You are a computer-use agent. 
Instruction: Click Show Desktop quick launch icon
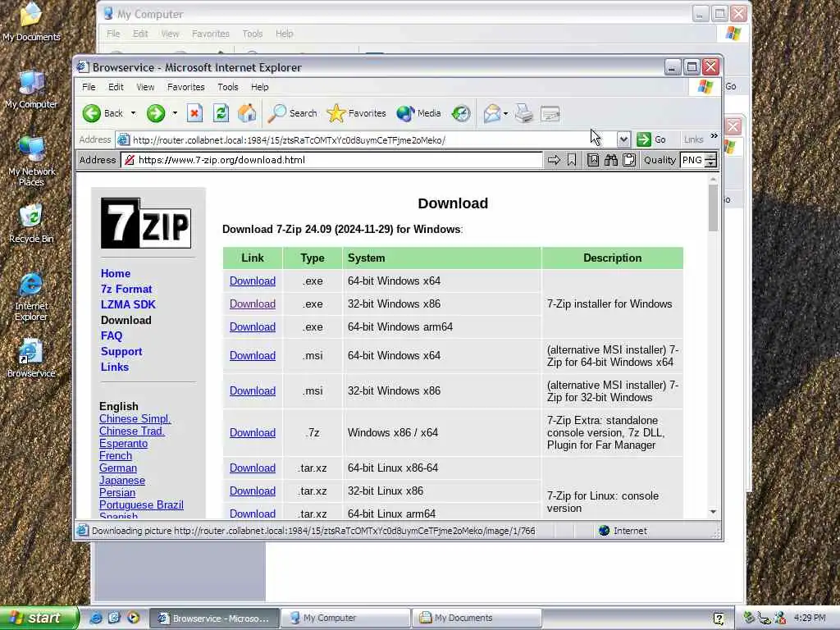pyautogui.click(x=114, y=618)
